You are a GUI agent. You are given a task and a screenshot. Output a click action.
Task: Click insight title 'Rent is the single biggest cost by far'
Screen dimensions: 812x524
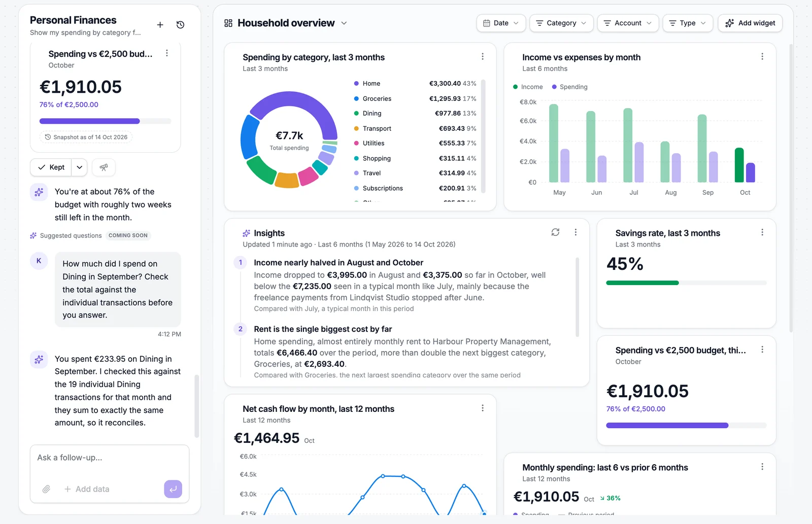323,329
